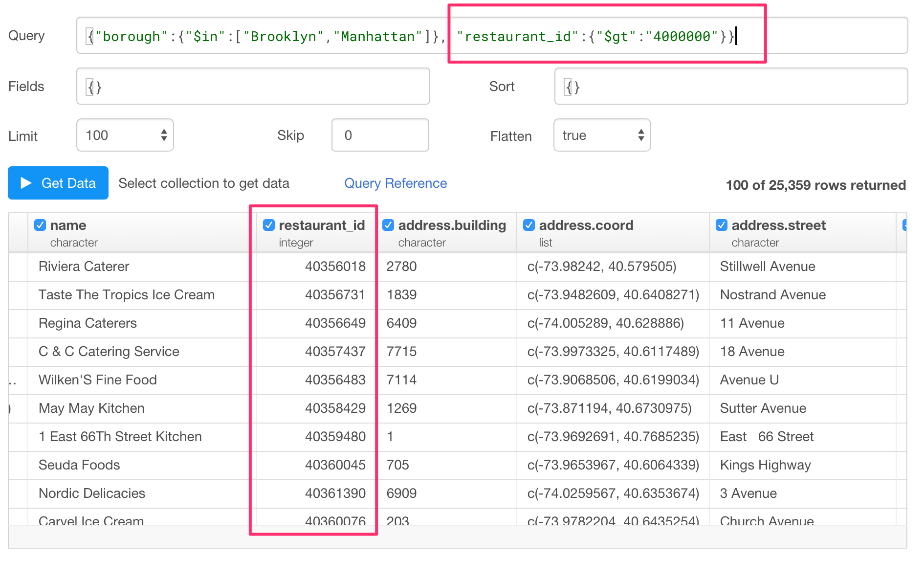The image size is (924, 581).
Task: Click building number 1839
Action: (401, 295)
